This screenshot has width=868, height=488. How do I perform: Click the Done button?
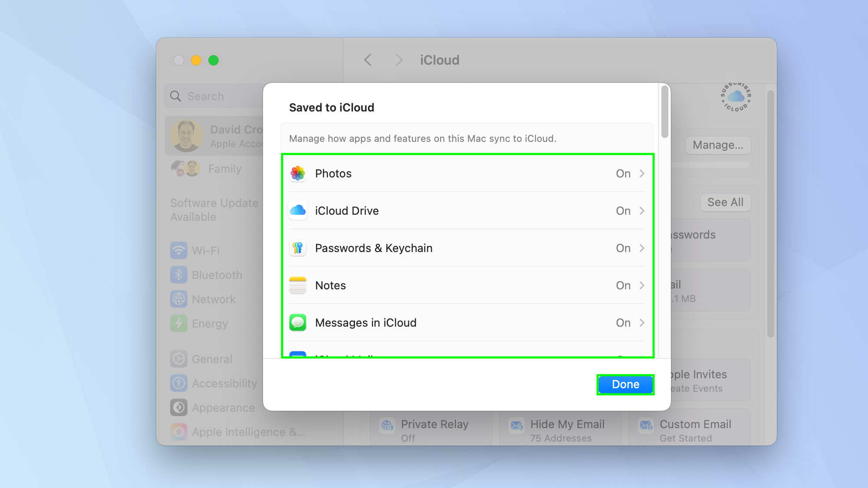point(625,384)
